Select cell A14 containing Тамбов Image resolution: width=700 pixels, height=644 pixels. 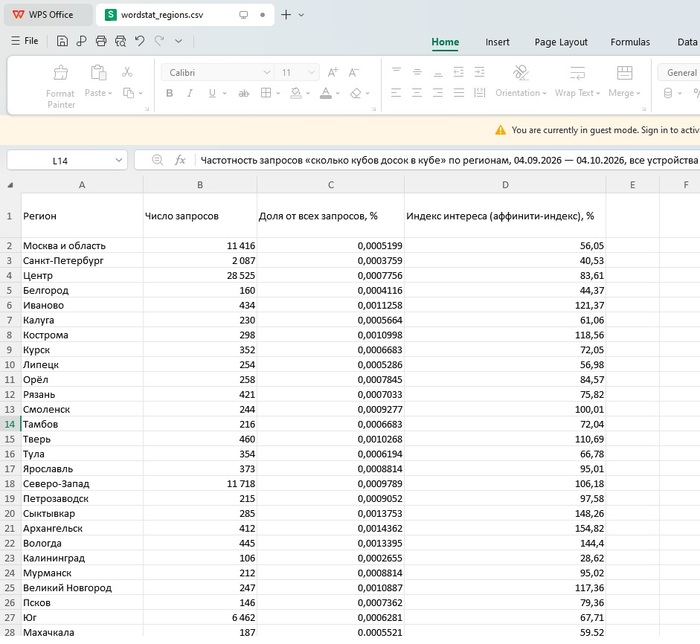(x=82, y=424)
